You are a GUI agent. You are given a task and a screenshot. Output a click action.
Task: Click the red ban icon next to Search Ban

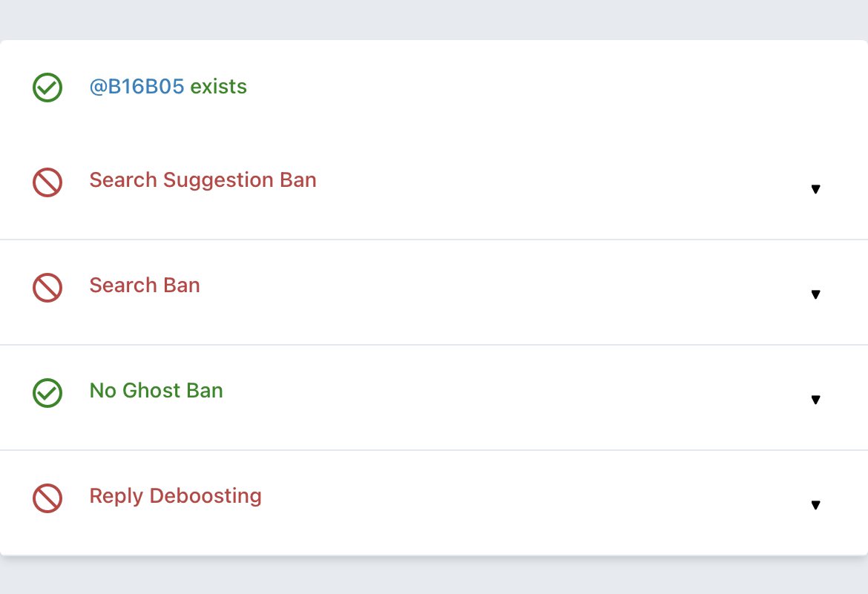47,287
